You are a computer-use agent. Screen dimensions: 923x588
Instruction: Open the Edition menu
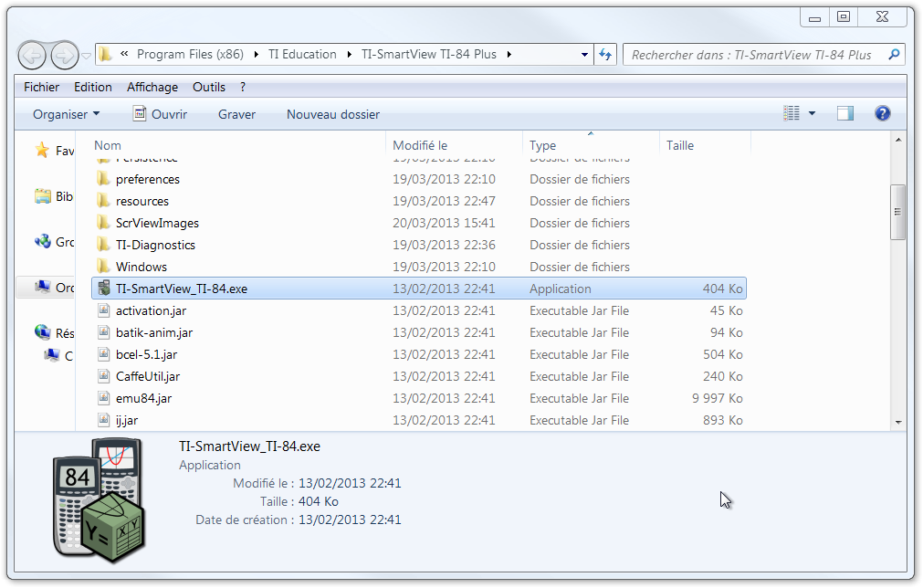tap(93, 87)
